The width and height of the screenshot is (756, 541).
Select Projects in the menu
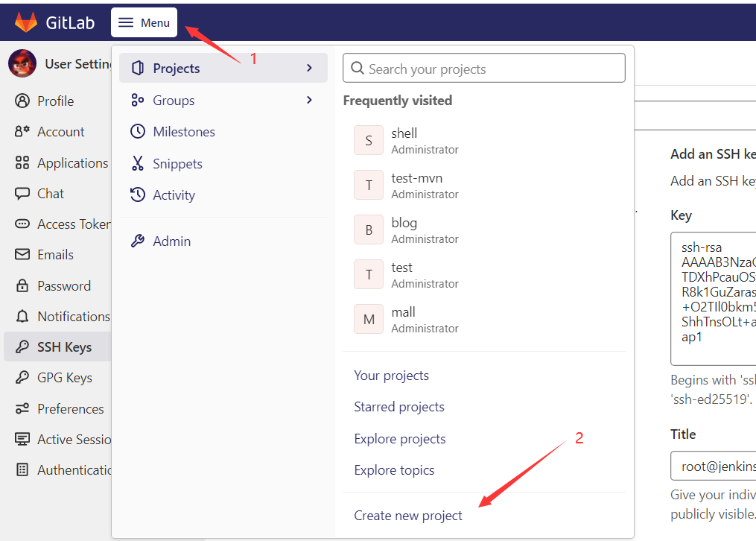click(x=223, y=68)
